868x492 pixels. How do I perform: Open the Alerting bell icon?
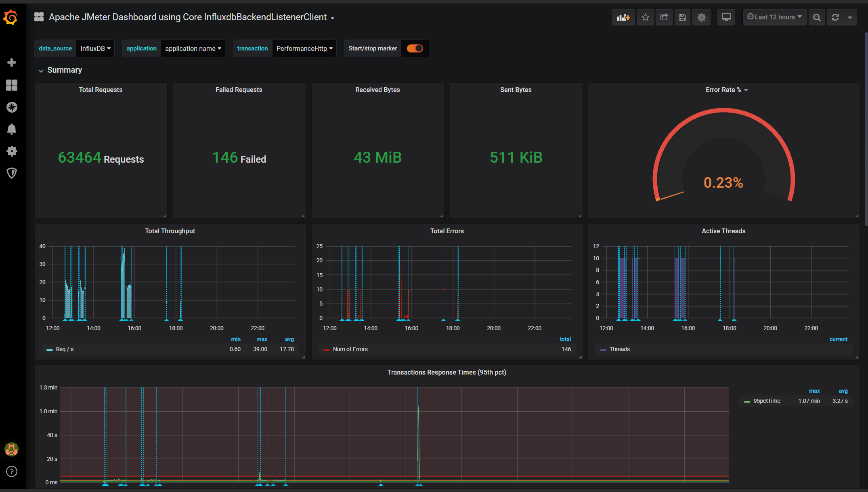(12, 129)
